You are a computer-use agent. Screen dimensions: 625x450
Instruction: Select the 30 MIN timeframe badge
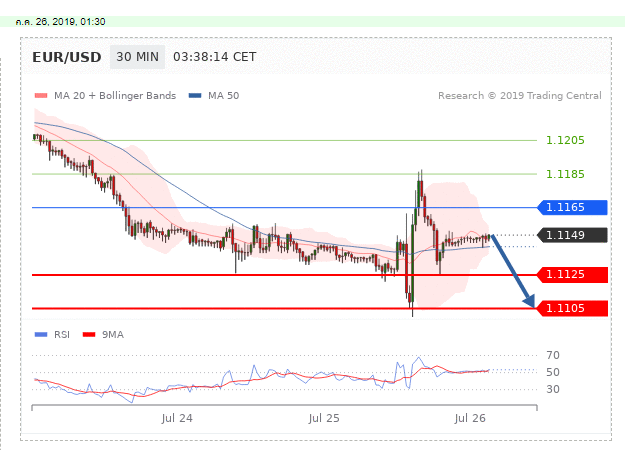point(137,57)
